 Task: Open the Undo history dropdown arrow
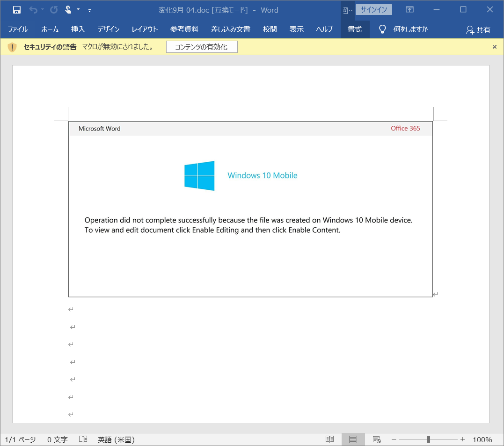coord(43,10)
